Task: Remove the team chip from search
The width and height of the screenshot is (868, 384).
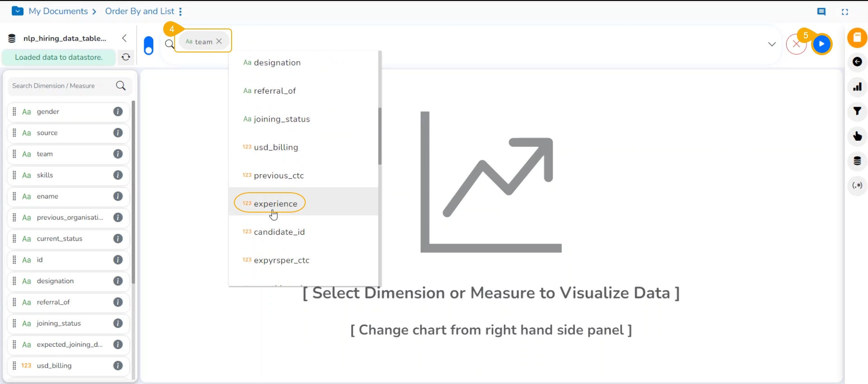Action: (219, 41)
